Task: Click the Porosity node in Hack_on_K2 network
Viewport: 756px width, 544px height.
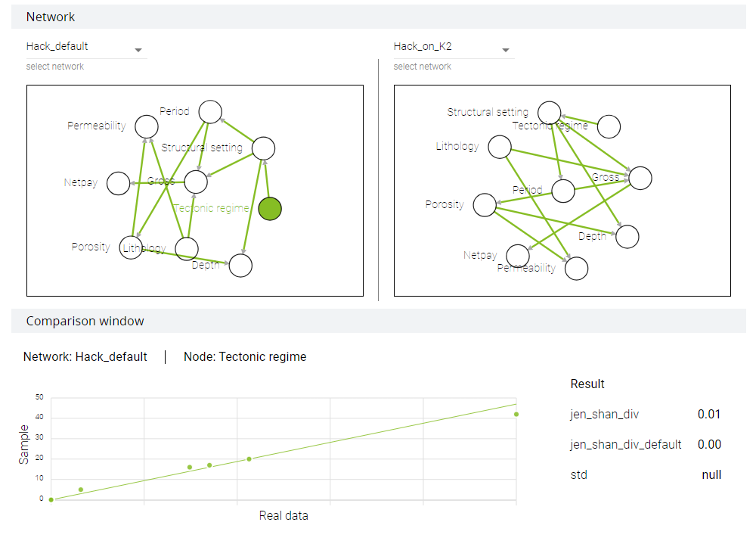Action: (485, 205)
